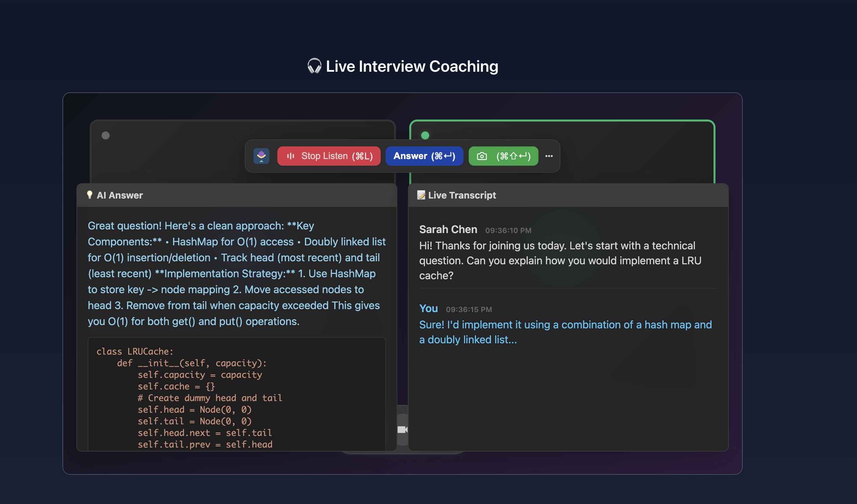
Task: Click the app logo icon in the toolbar
Action: (261, 156)
